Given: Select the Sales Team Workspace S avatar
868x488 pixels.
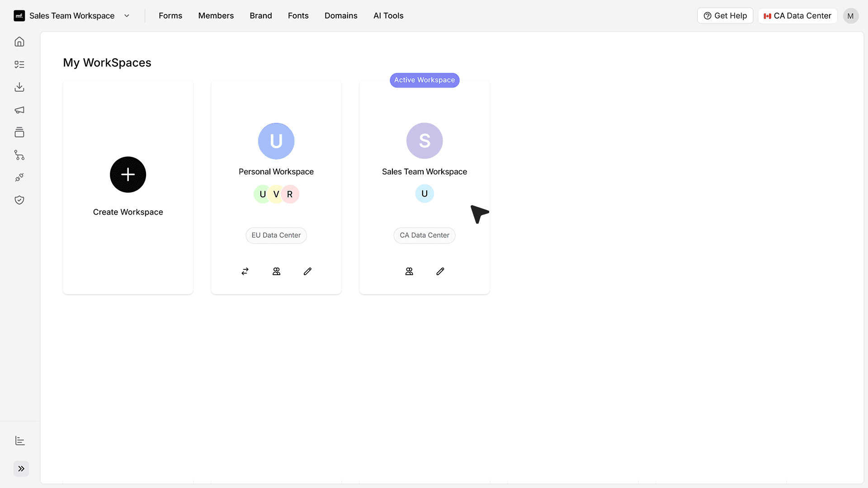Looking at the screenshot, I should pyautogui.click(x=425, y=141).
